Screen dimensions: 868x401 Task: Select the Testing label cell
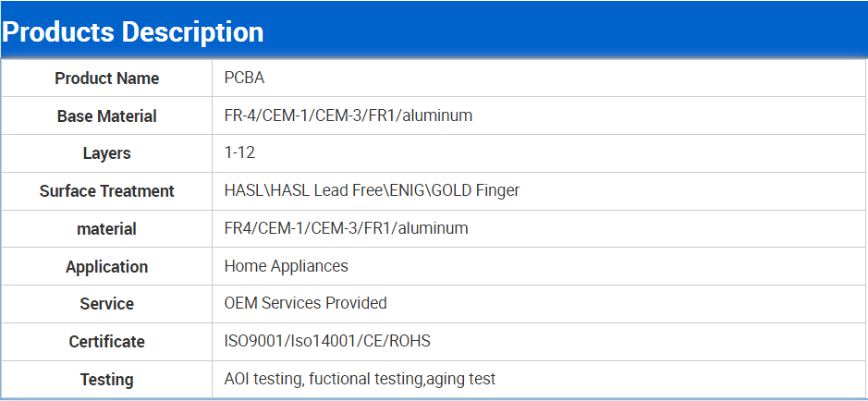(x=107, y=380)
